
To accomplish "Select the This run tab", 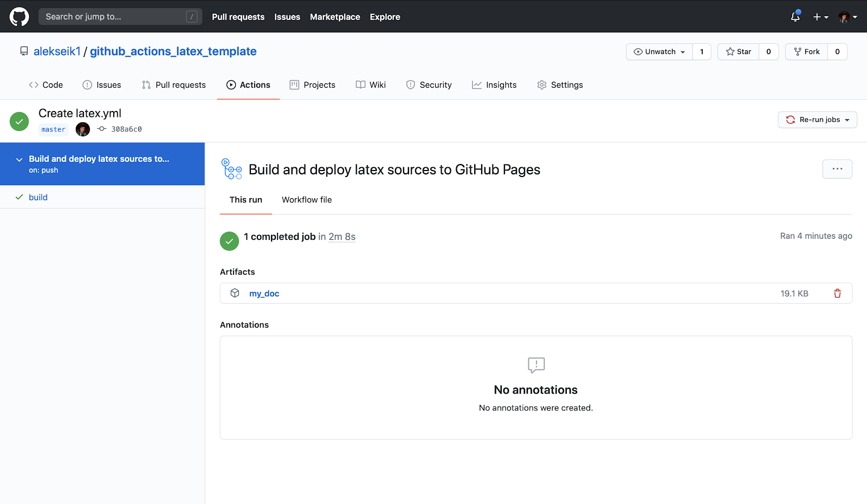I will 245,200.
